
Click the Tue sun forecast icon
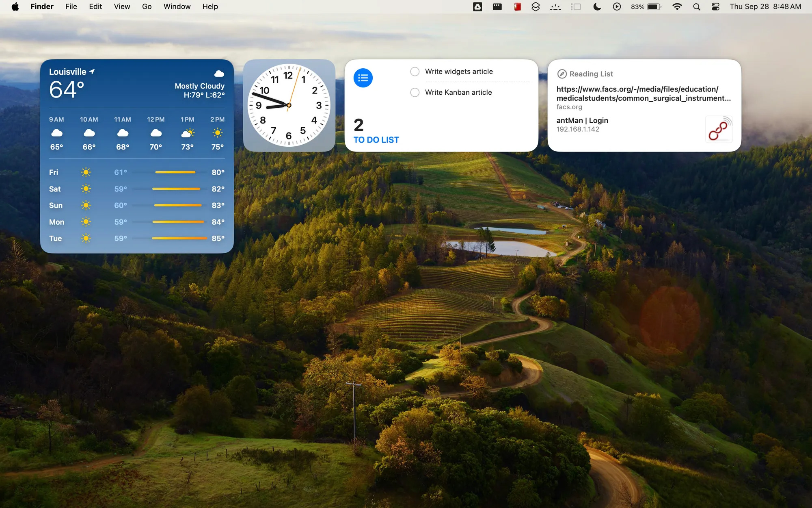pyautogui.click(x=86, y=238)
